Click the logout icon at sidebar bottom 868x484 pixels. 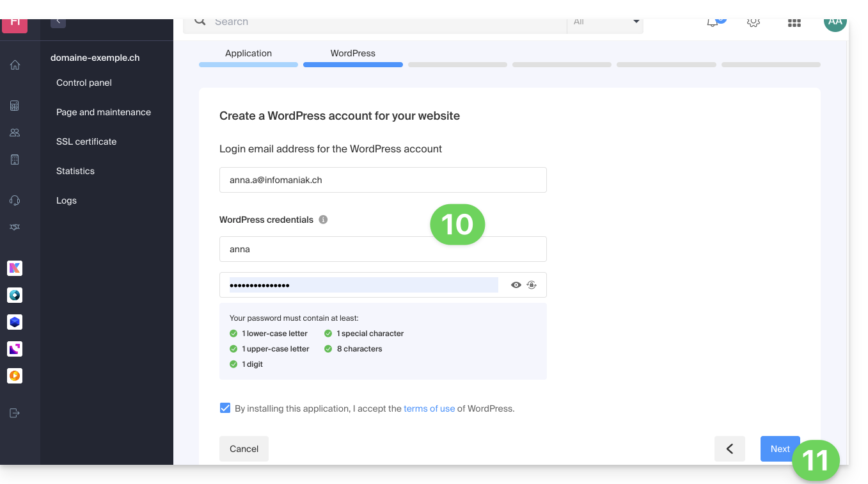coord(15,413)
